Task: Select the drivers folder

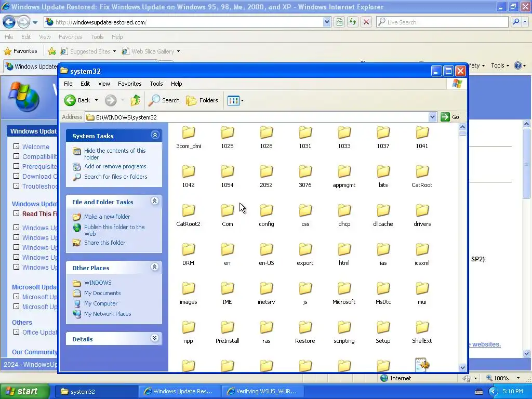Action: [422, 216]
